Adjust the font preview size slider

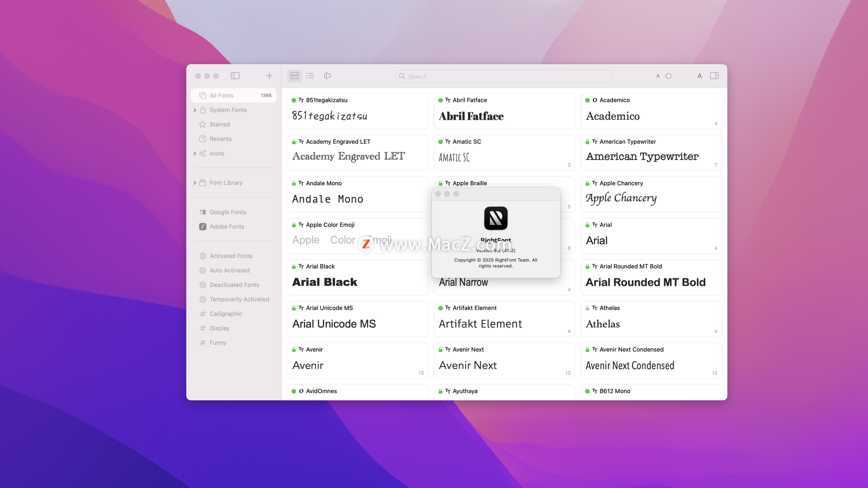[x=669, y=76]
